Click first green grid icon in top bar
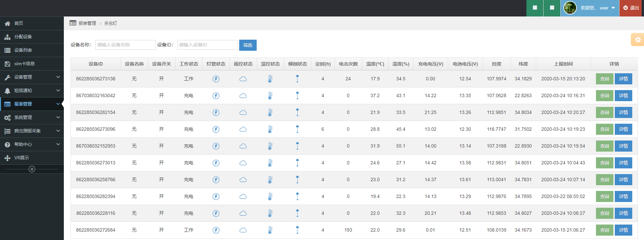644x240 pixels. (535, 8)
